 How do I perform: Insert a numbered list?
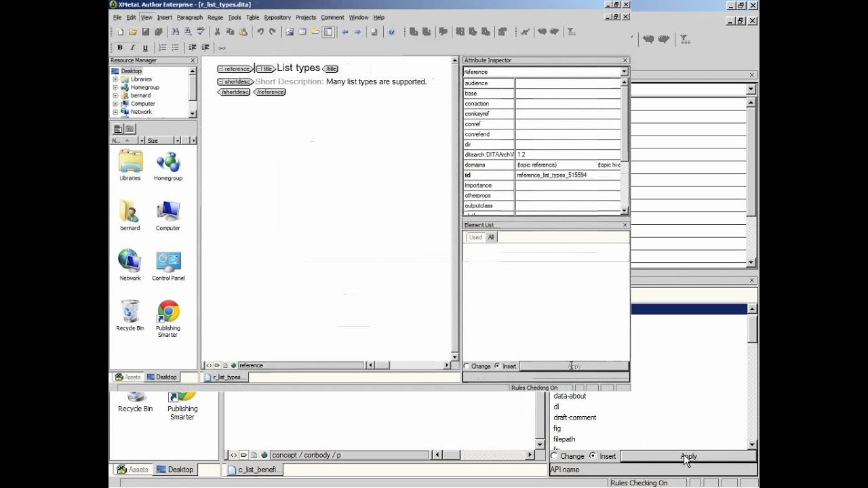pyautogui.click(x=162, y=47)
